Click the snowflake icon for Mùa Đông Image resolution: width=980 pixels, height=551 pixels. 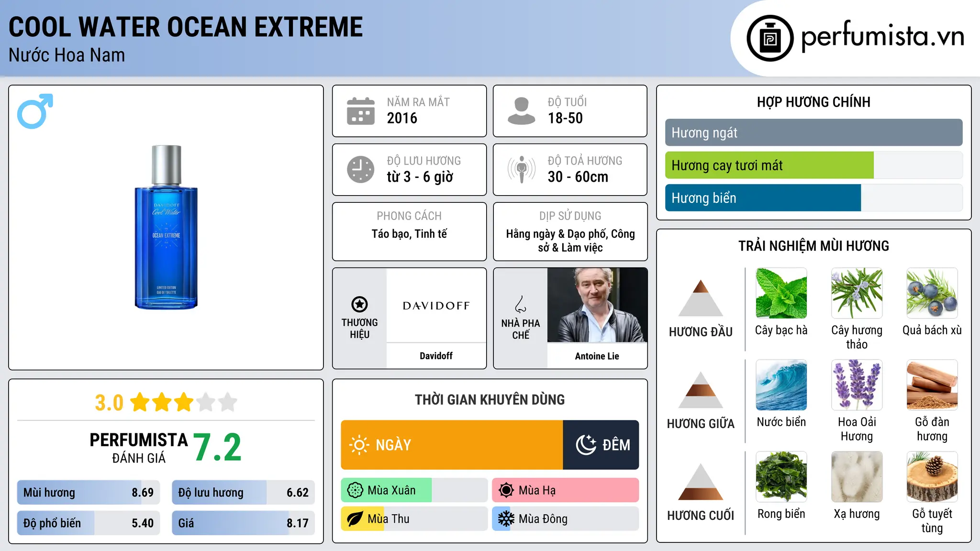(506, 519)
